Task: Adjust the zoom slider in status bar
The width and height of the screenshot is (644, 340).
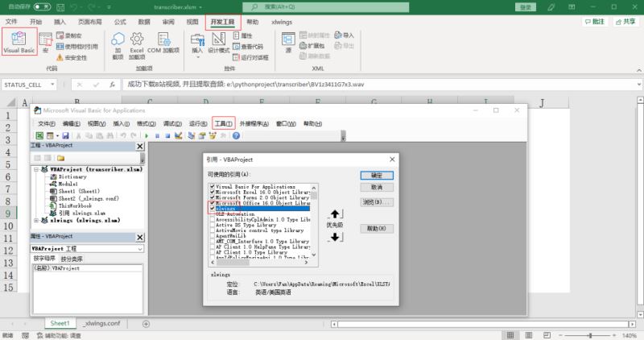Action: tap(590, 335)
